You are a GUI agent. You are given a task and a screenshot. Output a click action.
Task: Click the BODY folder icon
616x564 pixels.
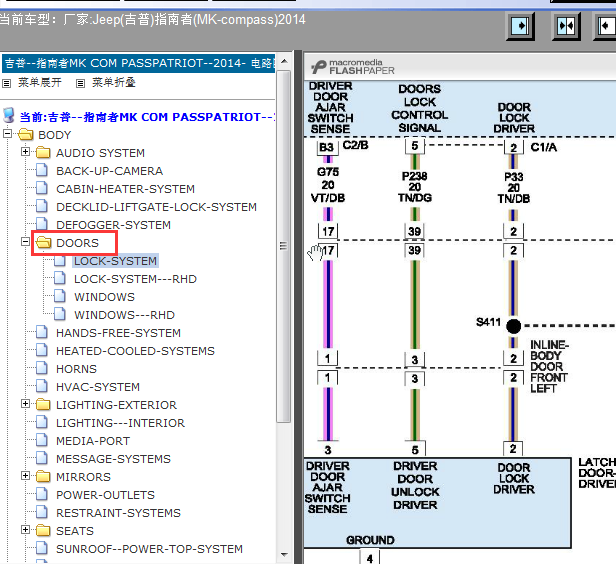pos(26,134)
